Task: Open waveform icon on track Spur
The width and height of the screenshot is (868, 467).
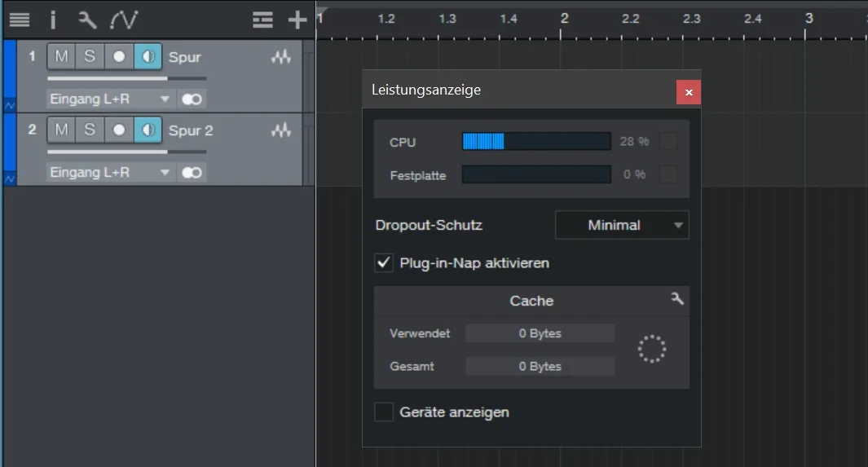Action: tap(281, 57)
